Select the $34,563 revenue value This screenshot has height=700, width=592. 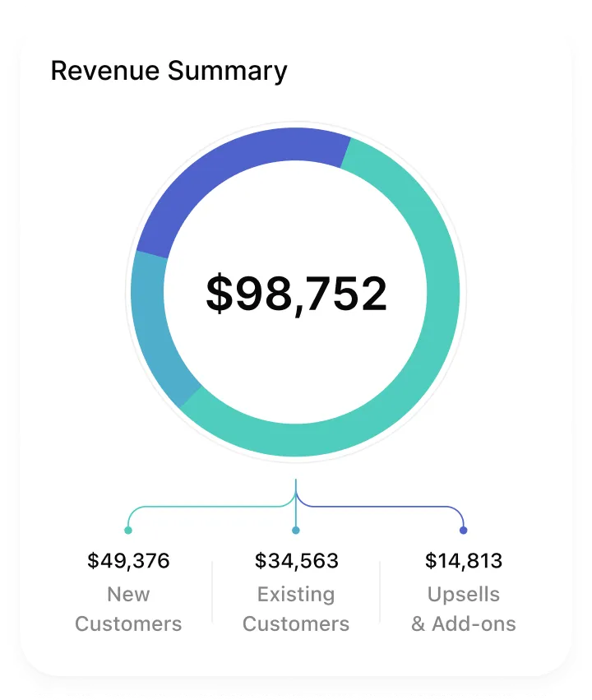pos(296,561)
